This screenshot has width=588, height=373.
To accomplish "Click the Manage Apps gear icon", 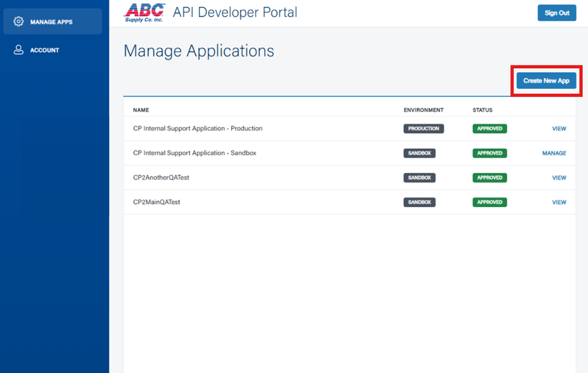I will click(x=18, y=22).
